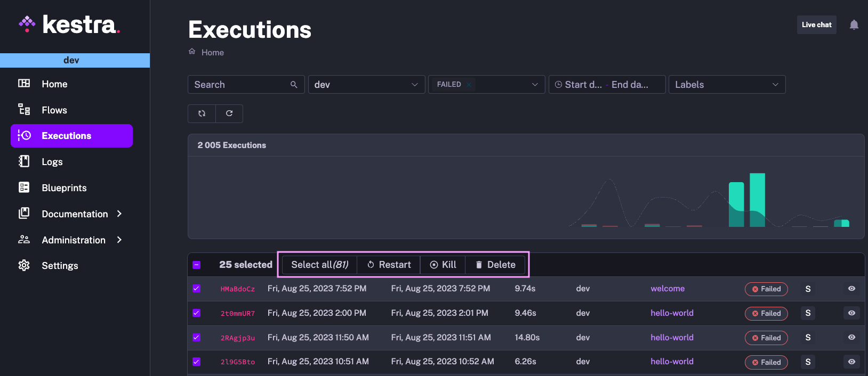The image size is (868, 376).
Task: Restart selected executions
Action: tap(389, 265)
